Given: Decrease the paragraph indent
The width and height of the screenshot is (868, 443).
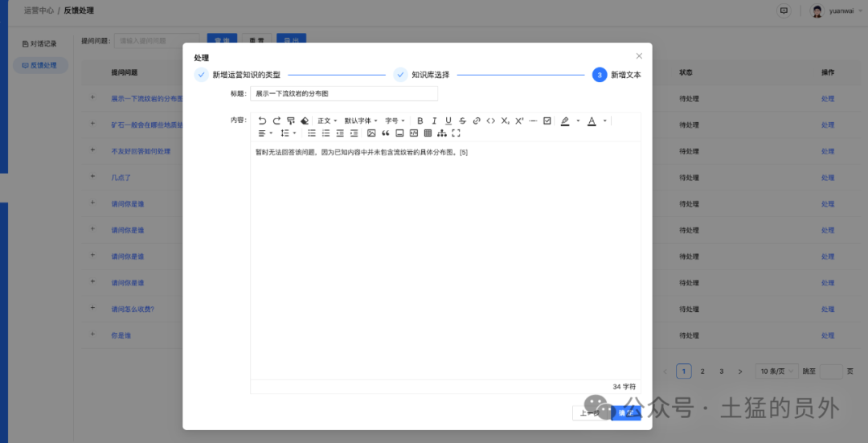Looking at the screenshot, I should 340,133.
